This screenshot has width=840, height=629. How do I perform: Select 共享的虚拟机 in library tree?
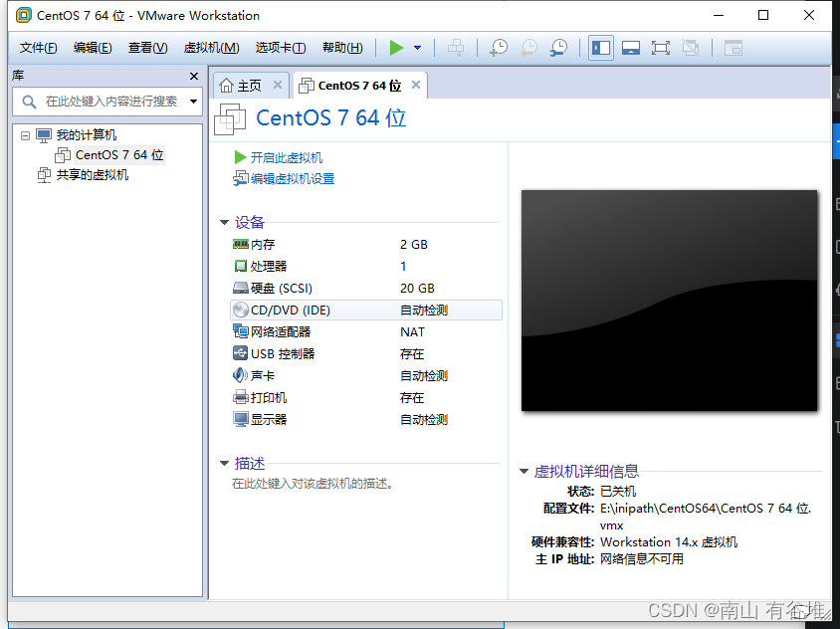pos(93,174)
